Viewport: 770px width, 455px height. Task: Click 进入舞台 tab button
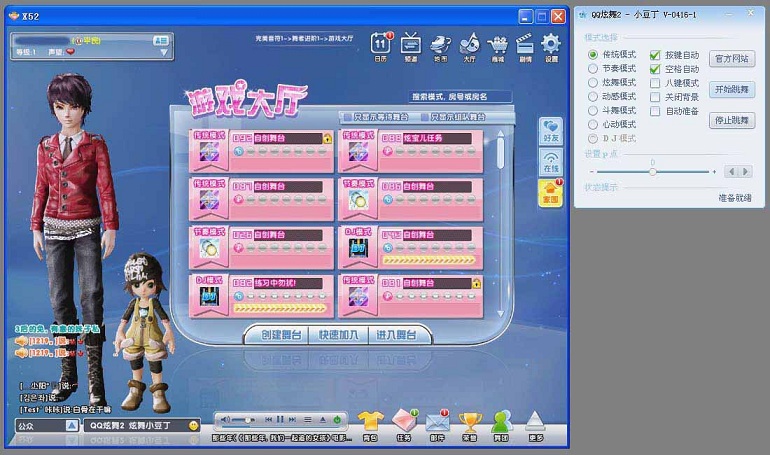[396, 335]
